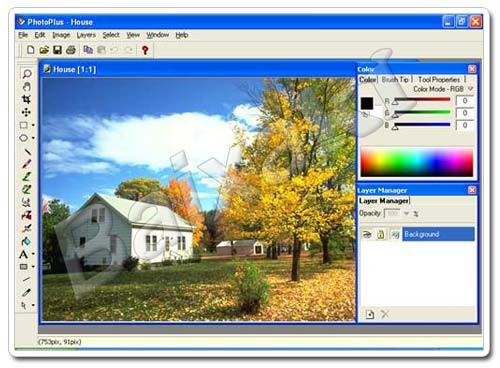The height and width of the screenshot is (368, 500).
Task: Expand the rectangle selection tool flyout arrow
Action: pos(33,125)
